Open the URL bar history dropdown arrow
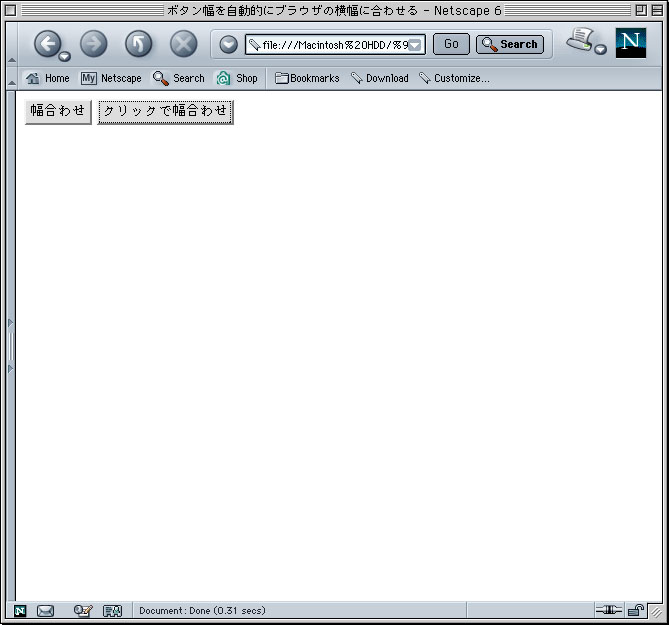This screenshot has height=625, width=669. 415,45
